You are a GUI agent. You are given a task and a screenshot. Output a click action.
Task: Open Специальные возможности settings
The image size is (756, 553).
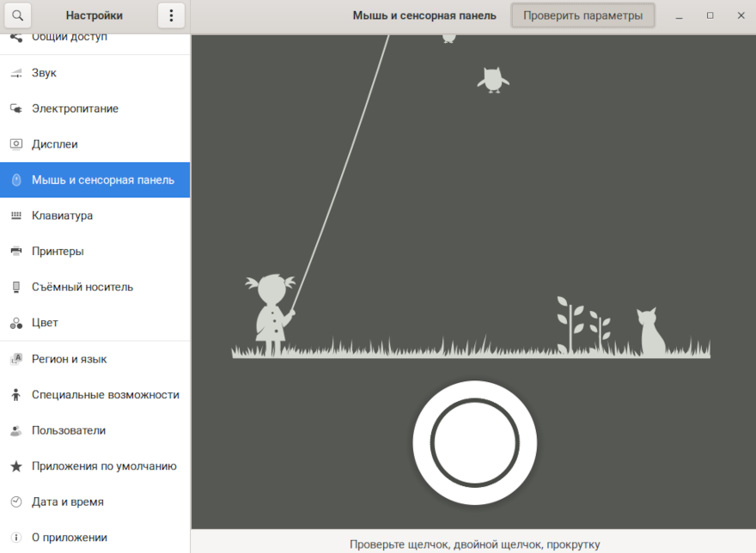coord(105,395)
